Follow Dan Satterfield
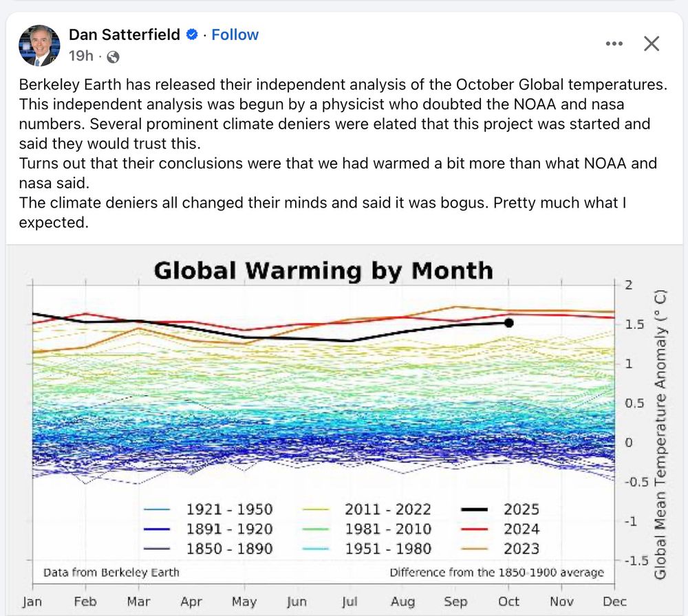The image size is (688, 616). [x=235, y=35]
